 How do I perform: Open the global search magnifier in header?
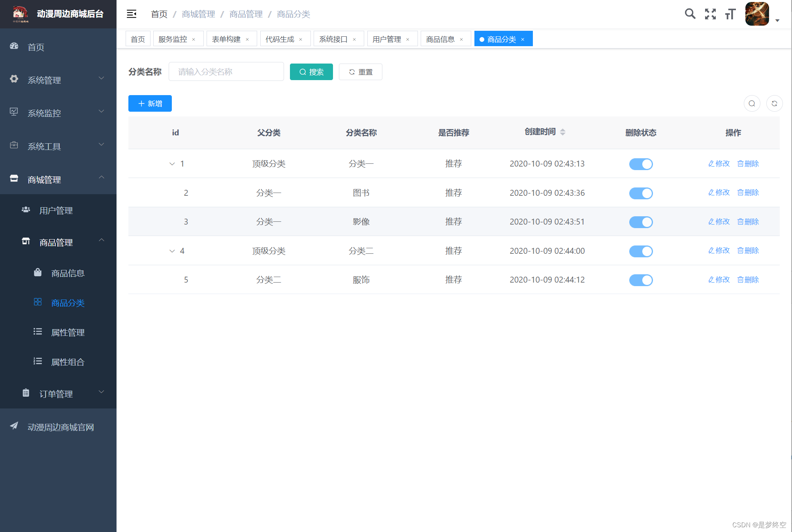tap(690, 14)
